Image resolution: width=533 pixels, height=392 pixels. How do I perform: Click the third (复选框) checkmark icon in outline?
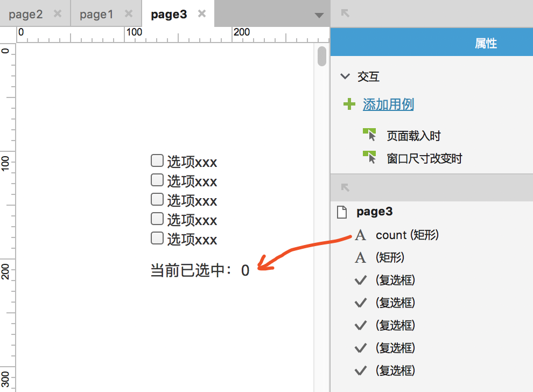click(360, 325)
